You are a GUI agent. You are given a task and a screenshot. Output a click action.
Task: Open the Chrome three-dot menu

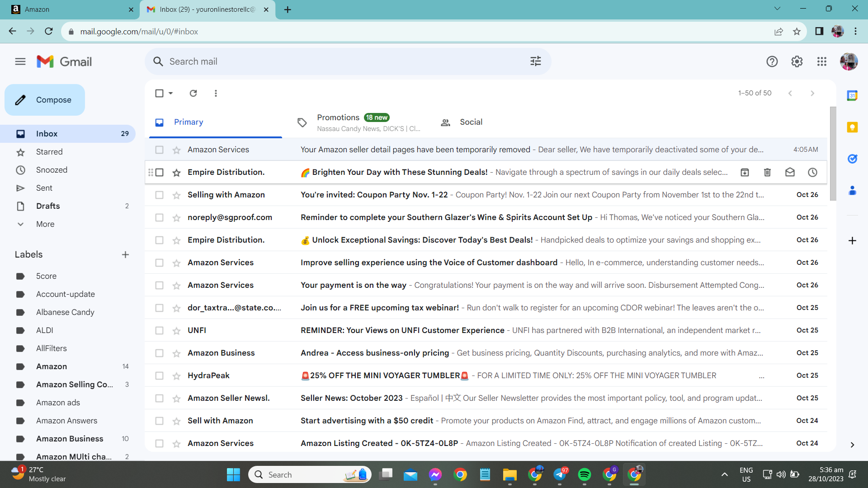point(855,32)
